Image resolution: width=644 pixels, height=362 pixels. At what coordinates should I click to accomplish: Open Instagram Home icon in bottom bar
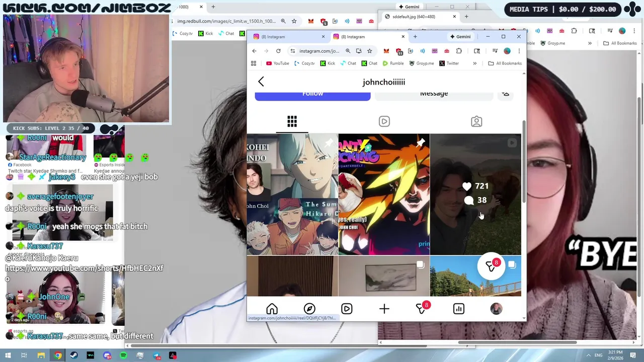tap(272, 309)
